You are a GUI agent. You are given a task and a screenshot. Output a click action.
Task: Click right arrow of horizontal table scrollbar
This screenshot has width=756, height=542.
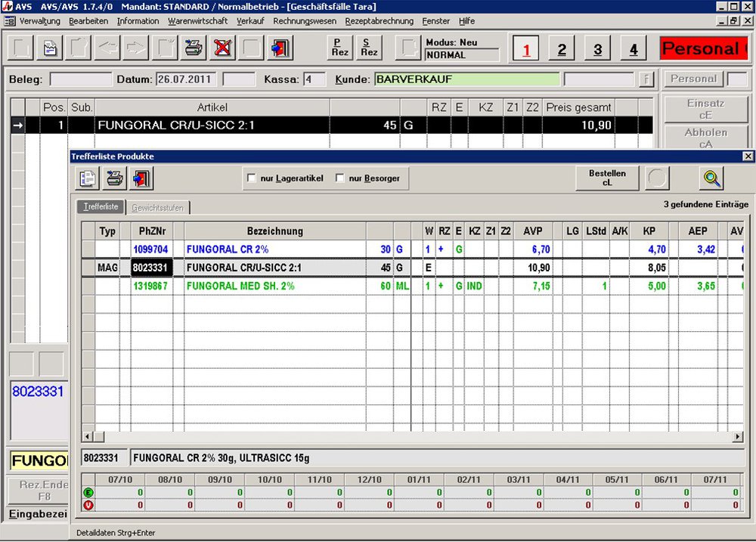[x=738, y=437]
